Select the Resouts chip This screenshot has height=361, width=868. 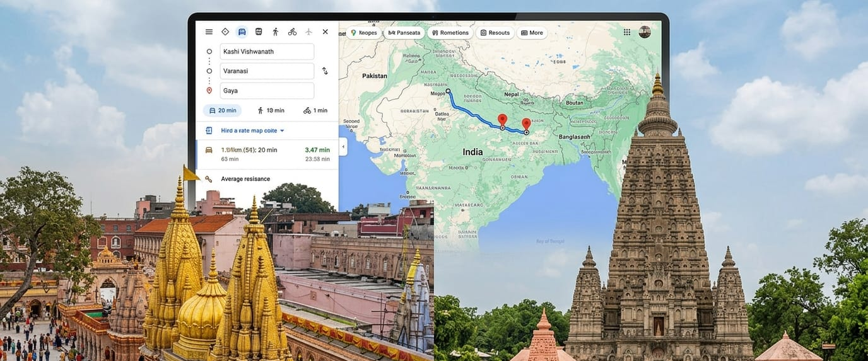click(495, 33)
